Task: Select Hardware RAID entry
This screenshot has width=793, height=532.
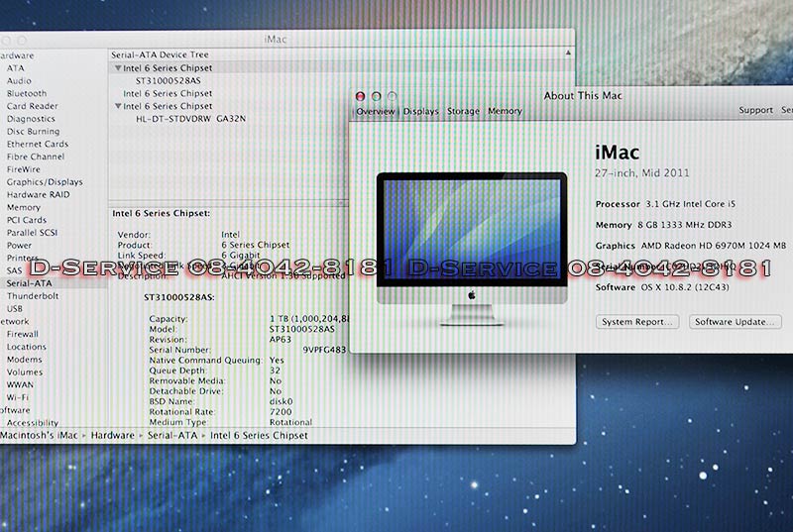Action: tap(38, 194)
